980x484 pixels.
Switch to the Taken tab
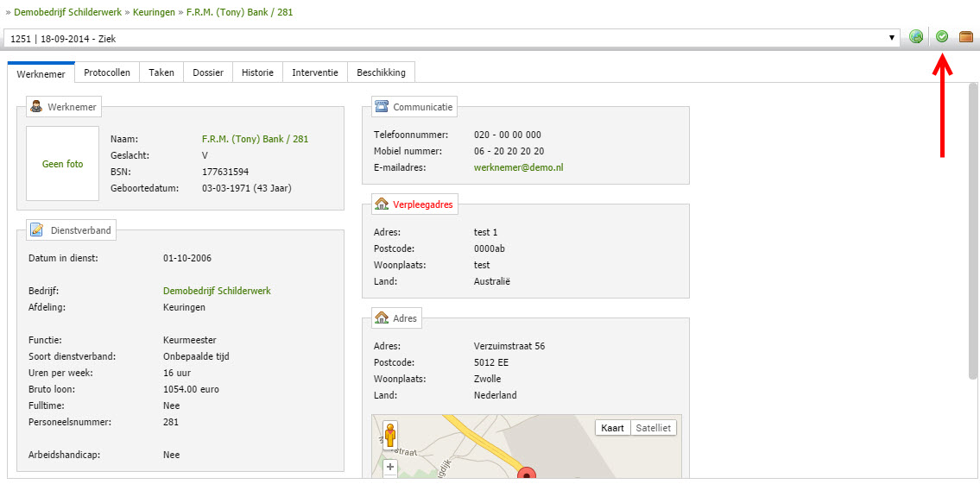pyautogui.click(x=161, y=72)
